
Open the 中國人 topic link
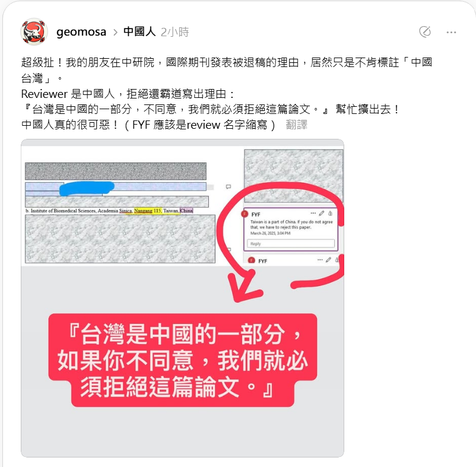pos(139,31)
